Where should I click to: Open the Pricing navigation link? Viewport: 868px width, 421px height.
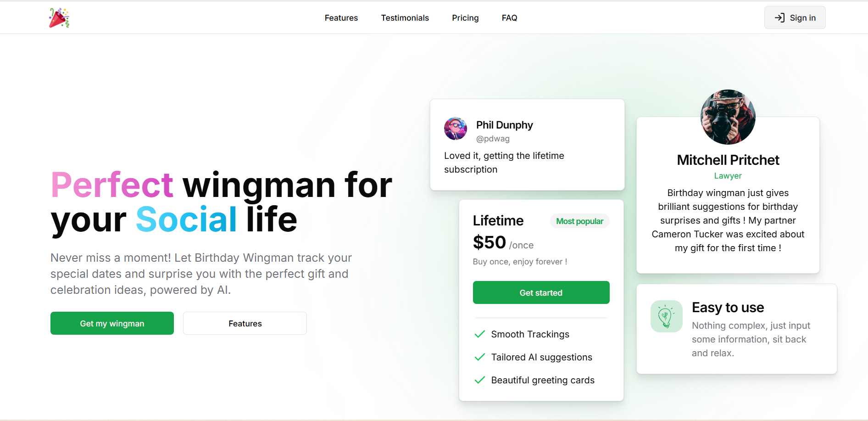465,18
